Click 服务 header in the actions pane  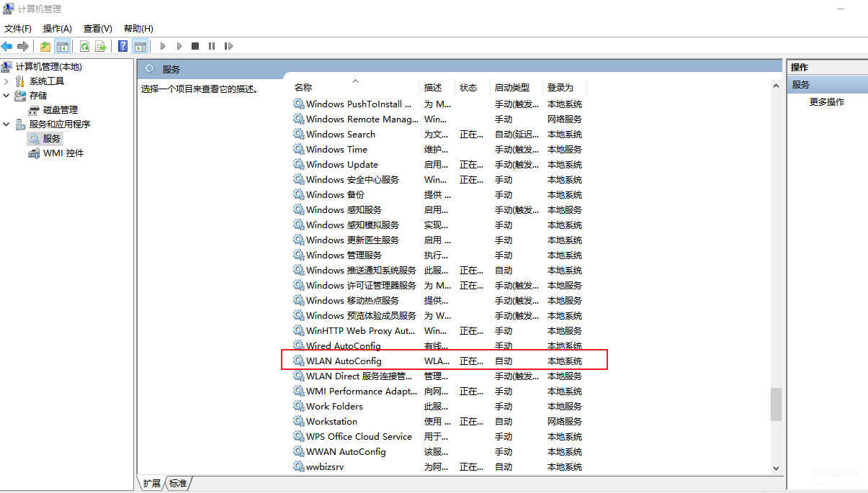click(x=827, y=84)
